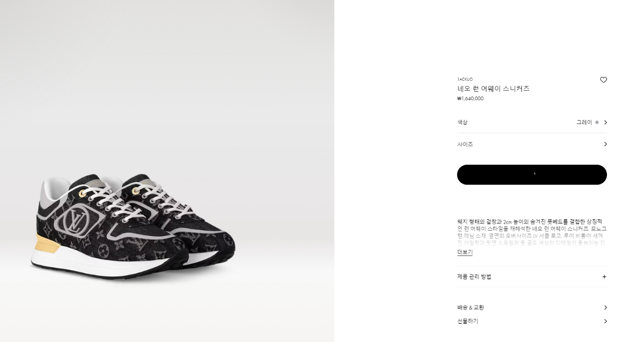This screenshot has width=644, height=342.
Task: Expand the 제품 관리 방법 section
Action: coord(532,277)
